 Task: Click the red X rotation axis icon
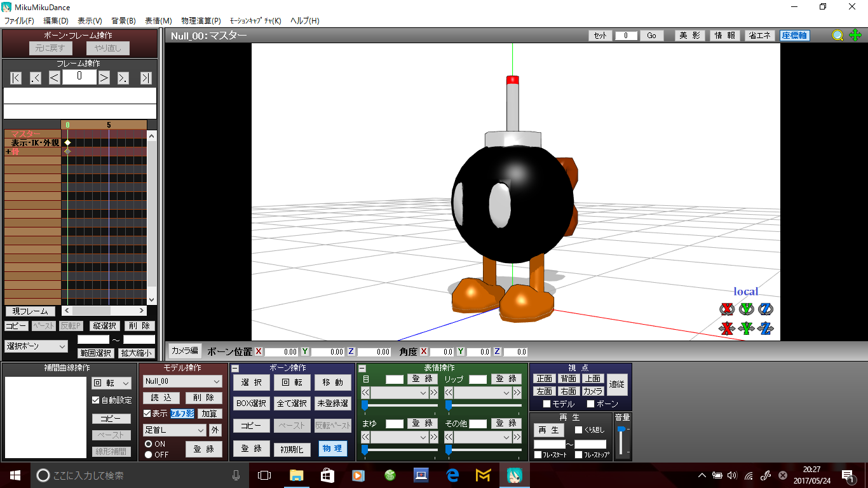pos(727,309)
